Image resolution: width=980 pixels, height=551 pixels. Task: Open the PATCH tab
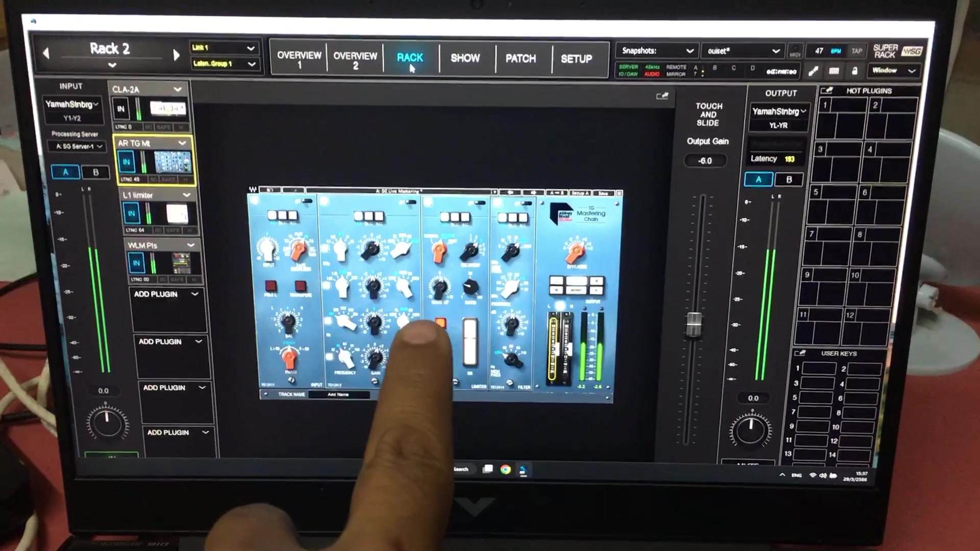point(521,59)
